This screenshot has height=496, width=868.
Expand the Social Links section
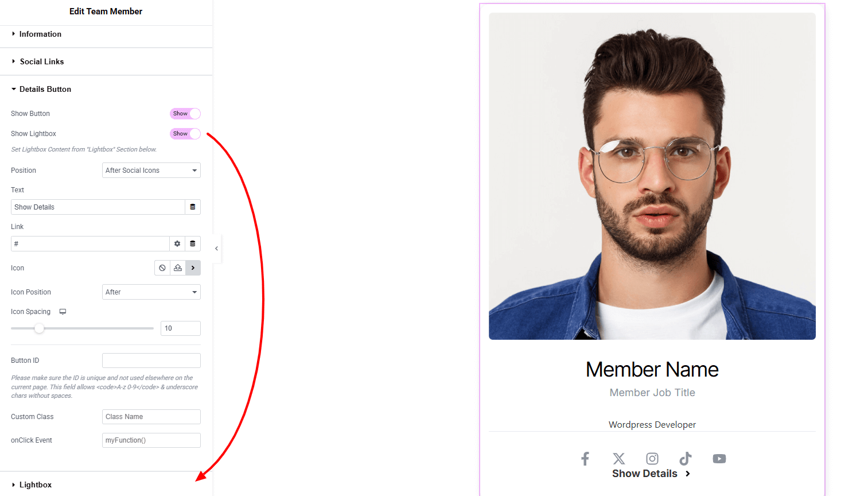(x=42, y=61)
